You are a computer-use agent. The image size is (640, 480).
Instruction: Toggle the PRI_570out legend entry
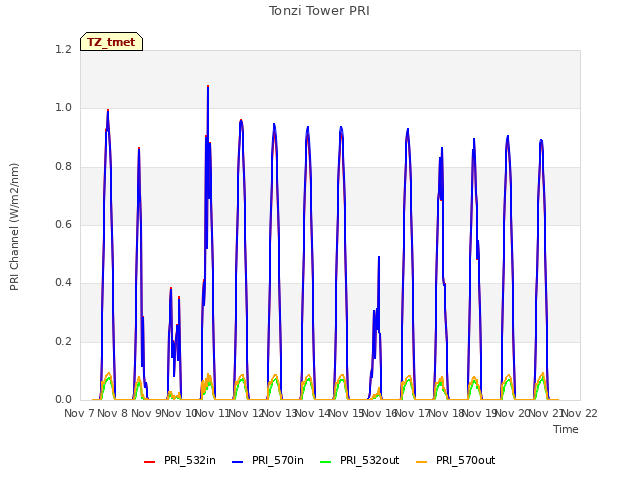(456, 461)
